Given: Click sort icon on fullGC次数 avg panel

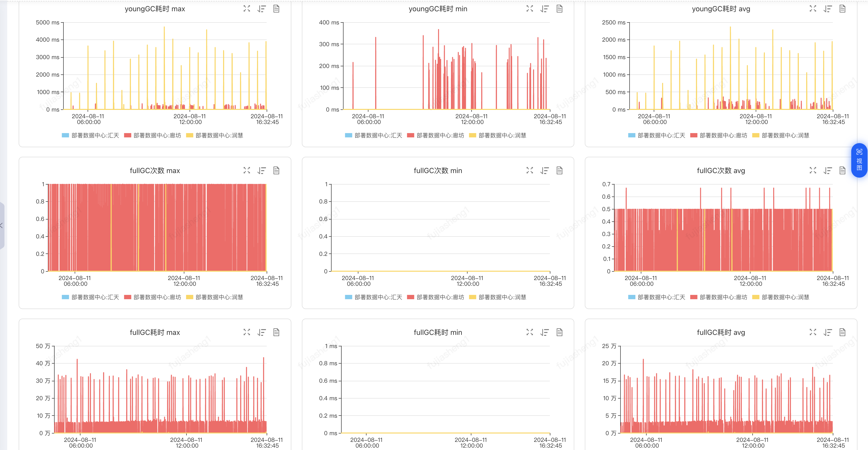Looking at the screenshot, I should (828, 170).
